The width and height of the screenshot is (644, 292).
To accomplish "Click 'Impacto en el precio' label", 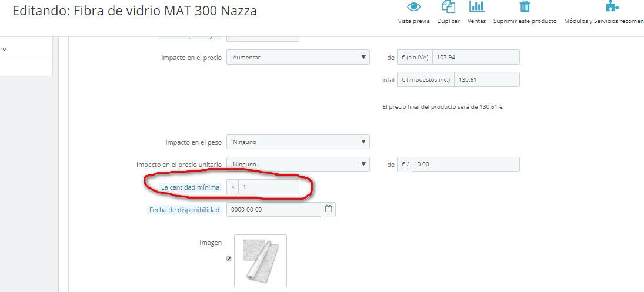I will coord(191,58).
